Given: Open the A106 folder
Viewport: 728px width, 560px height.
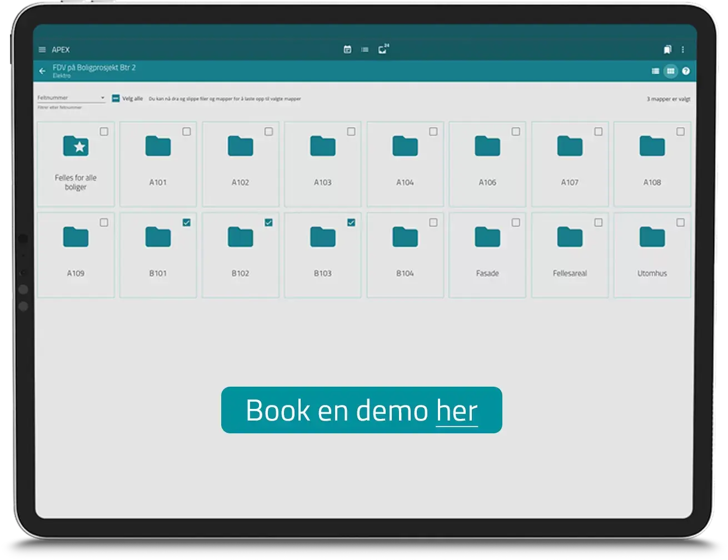Looking at the screenshot, I should (487, 164).
